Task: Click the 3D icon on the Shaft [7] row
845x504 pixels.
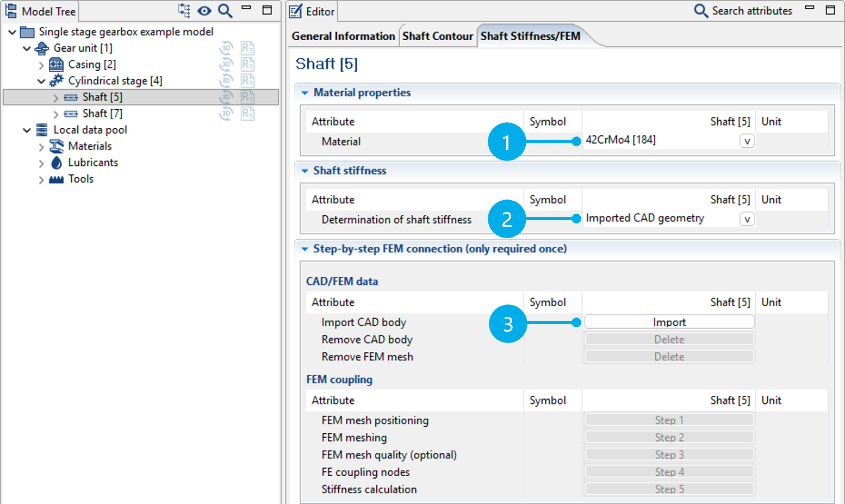Action: coord(226,114)
